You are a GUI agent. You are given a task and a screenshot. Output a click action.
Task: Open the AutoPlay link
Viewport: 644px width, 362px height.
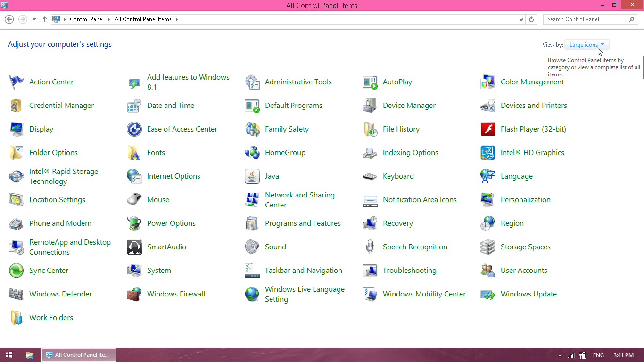[x=397, y=82]
